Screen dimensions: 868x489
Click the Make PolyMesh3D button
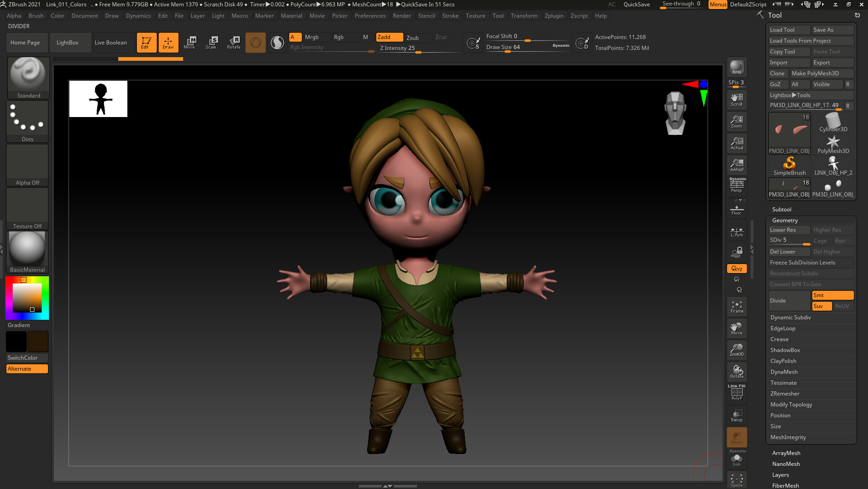click(x=816, y=73)
